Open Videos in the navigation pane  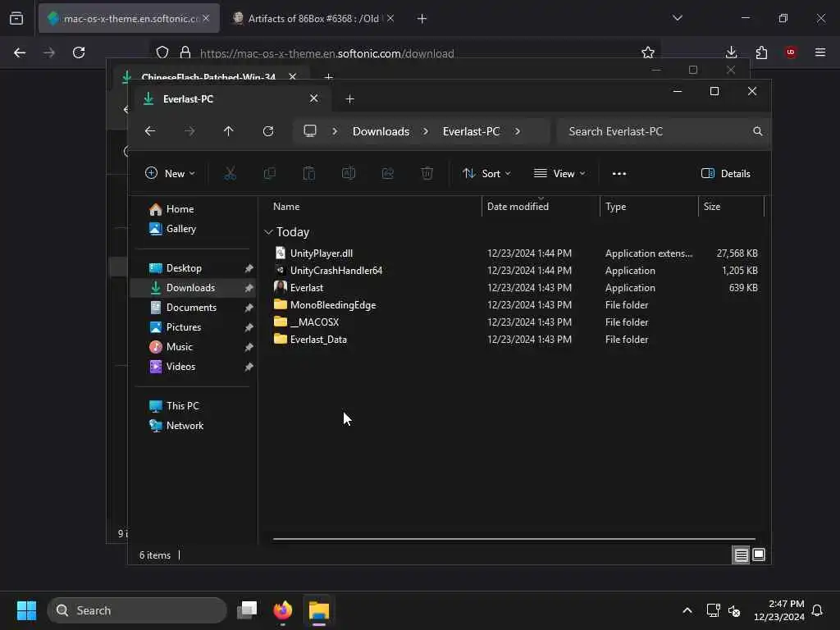pos(193,367)
